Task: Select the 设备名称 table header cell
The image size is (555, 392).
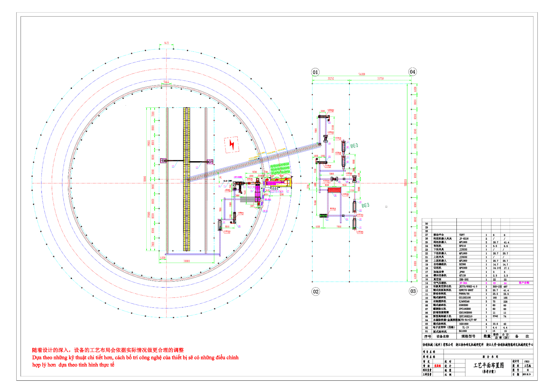Action: coord(443,336)
